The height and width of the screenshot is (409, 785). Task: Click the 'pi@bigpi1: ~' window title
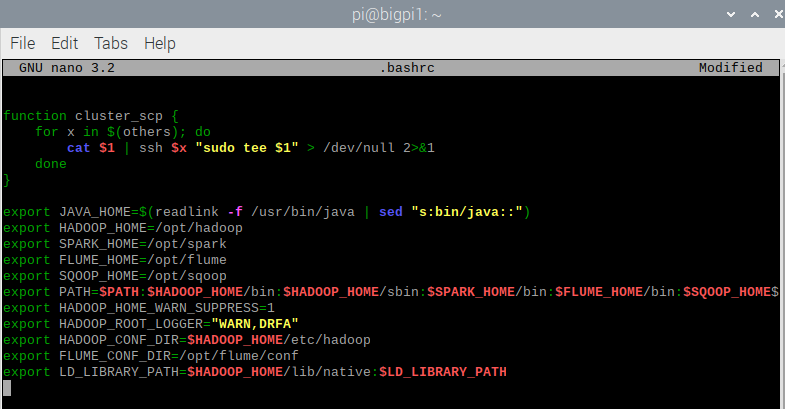[x=397, y=15]
